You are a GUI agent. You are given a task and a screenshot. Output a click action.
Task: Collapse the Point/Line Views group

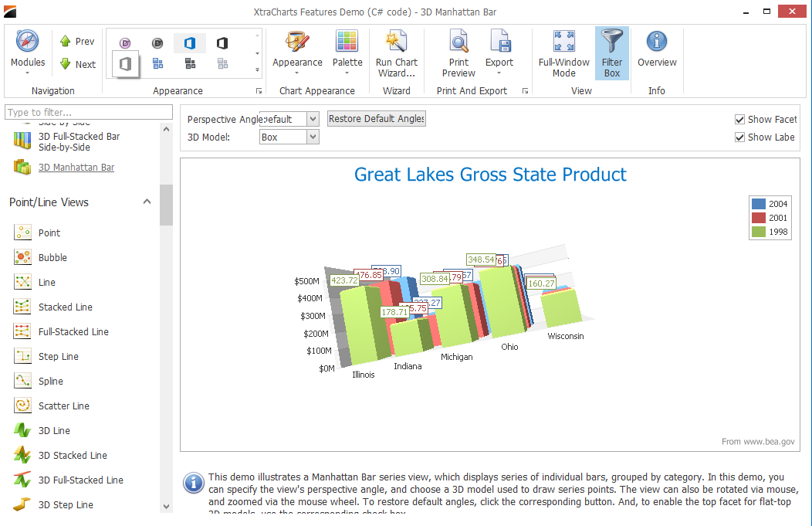(147, 202)
